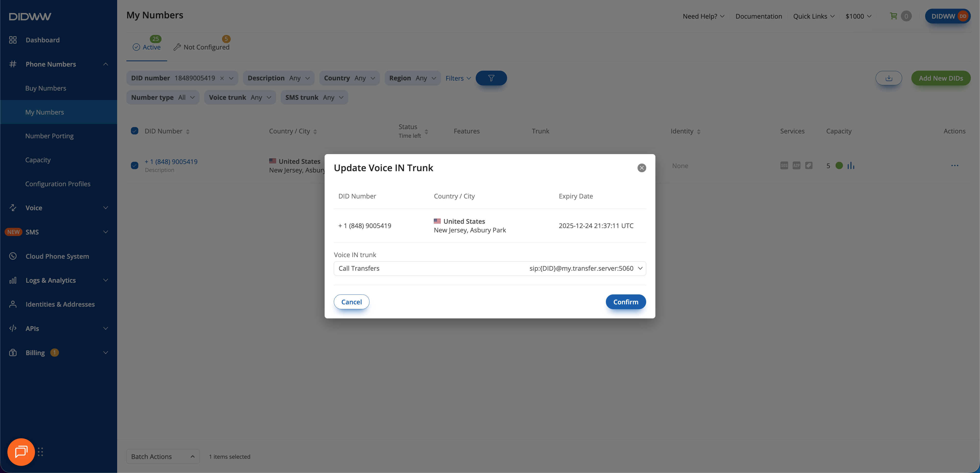Toggle the select-all DID Number checkbox

coord(135,131)
